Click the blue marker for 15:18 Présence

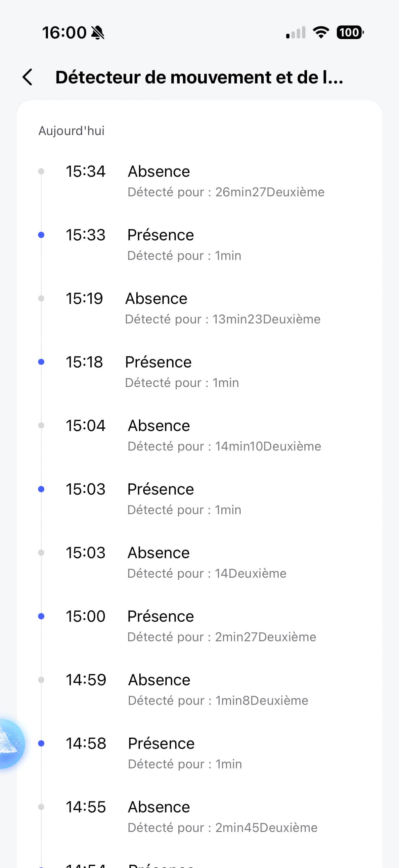41,362
